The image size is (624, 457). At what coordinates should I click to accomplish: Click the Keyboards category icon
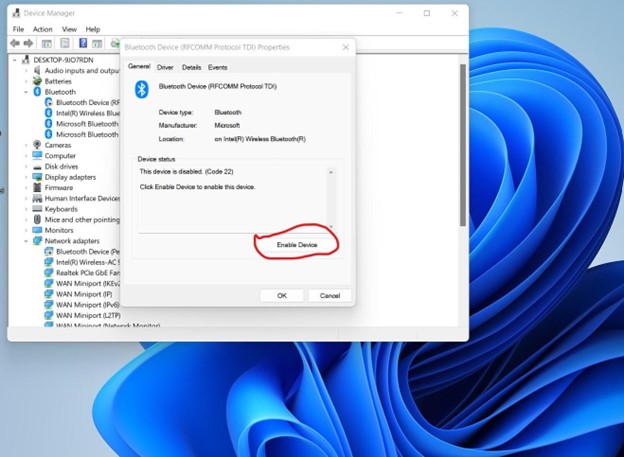click(37, 209)
